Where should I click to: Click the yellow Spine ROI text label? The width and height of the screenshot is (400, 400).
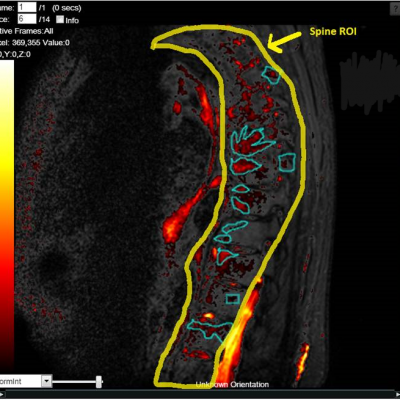pos(333,31)
